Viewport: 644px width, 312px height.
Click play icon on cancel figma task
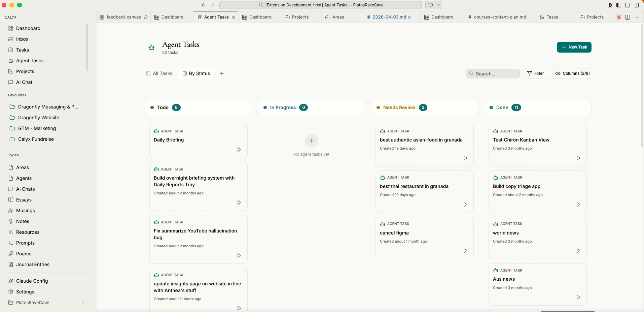465,251
